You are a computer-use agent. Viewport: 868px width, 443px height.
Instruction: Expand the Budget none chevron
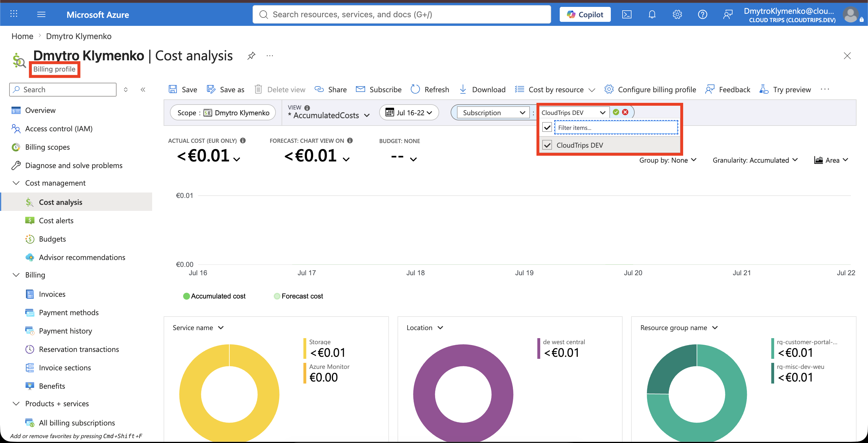[413, 159]
